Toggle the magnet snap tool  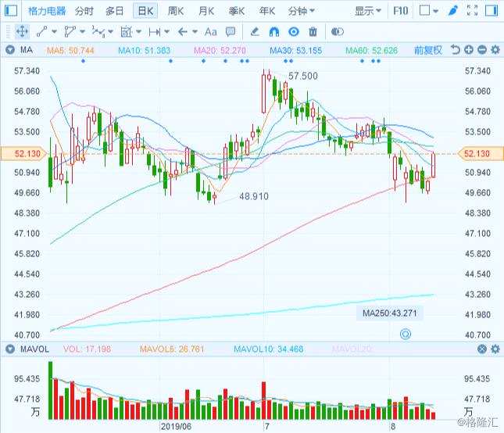point(274,32)
